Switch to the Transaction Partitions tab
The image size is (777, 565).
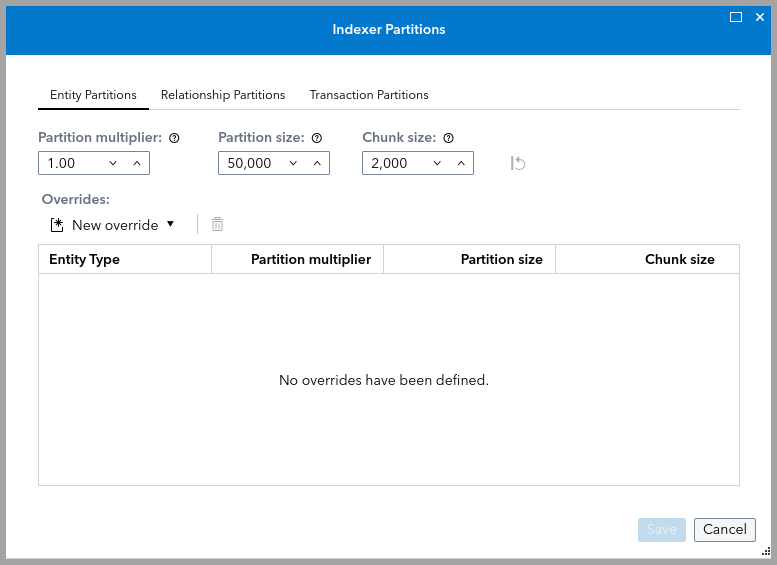pos(369,95)
